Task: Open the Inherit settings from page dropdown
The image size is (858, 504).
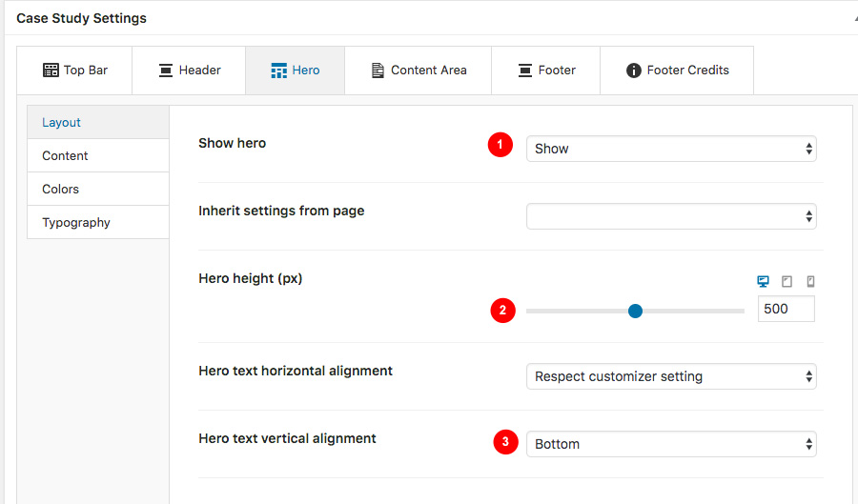Action: point(671,216)
